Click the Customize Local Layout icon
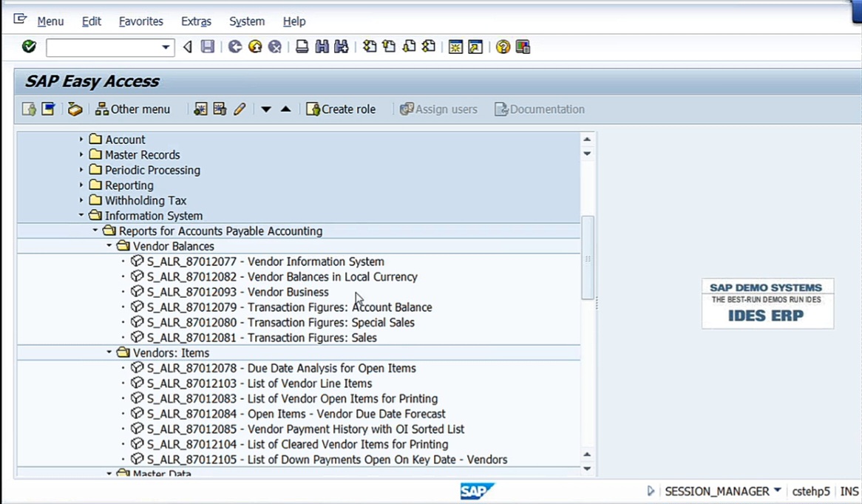This screenshot has height=504, width=862. pyautogui.click(x=523, y=47)
